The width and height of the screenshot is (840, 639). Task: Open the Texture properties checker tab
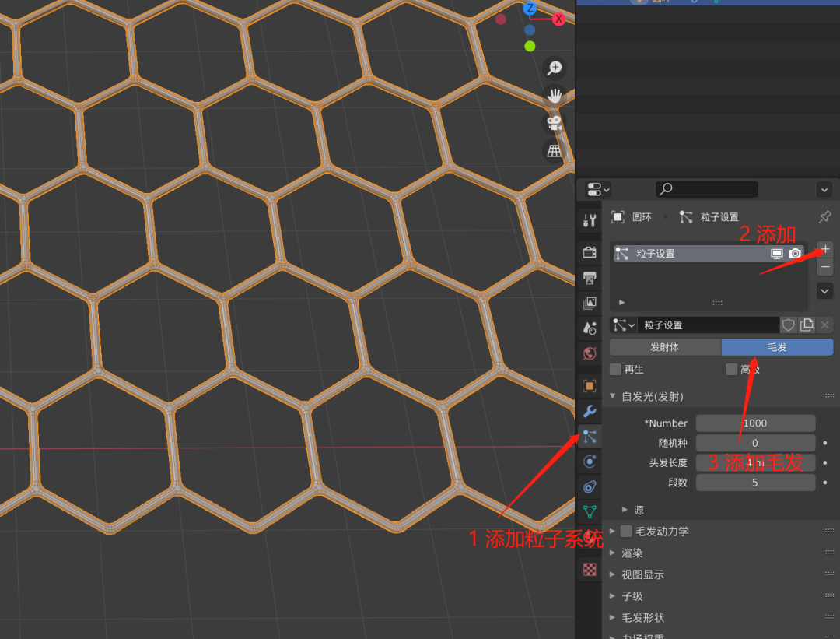click(590, 569)
